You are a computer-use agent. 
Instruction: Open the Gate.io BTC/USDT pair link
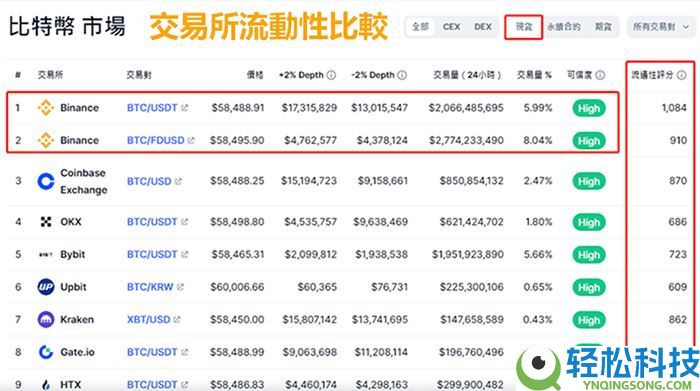coord(152,352)
